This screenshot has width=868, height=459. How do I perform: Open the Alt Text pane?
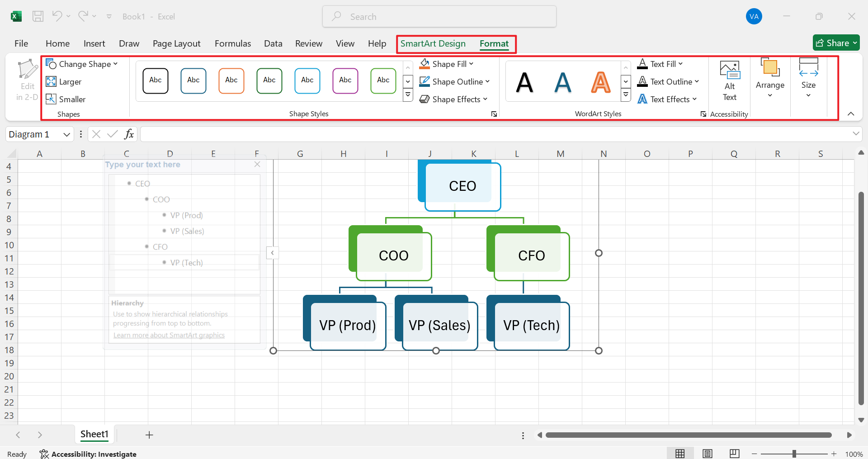729,80
